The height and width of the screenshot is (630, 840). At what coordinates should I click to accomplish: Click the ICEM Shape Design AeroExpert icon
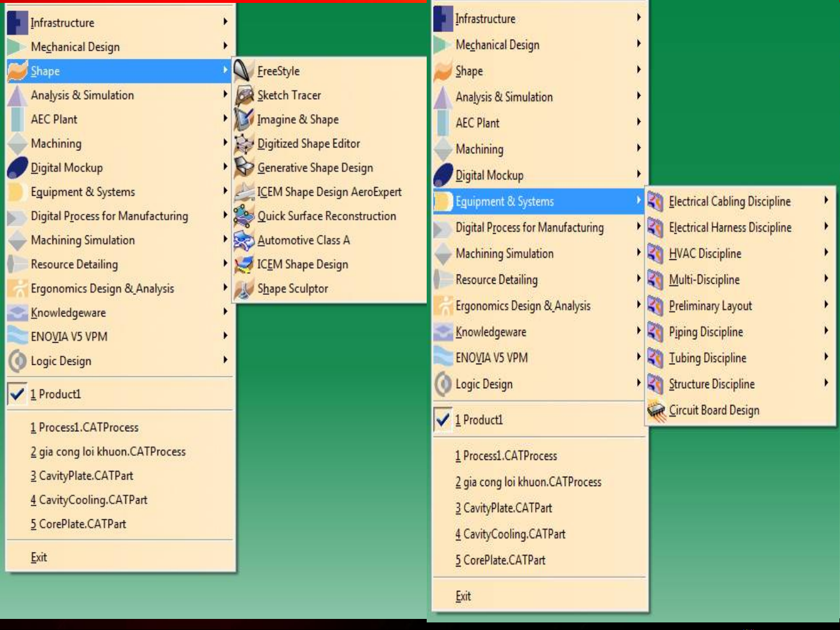coord(244,192)
